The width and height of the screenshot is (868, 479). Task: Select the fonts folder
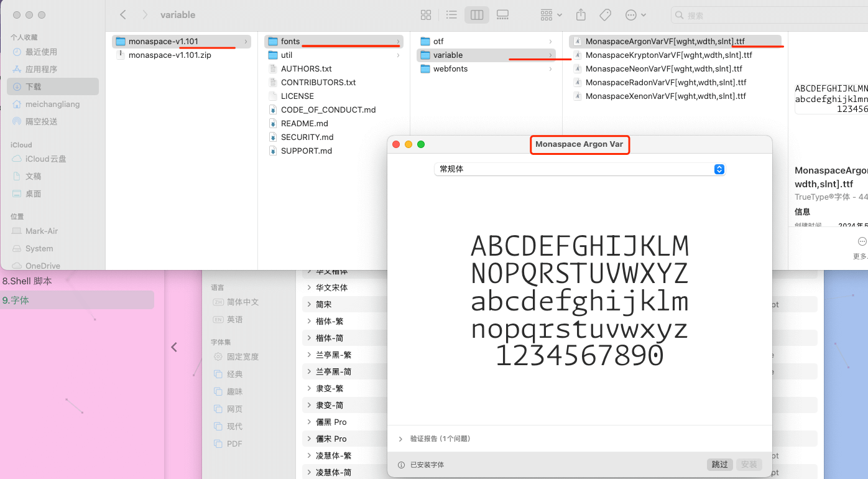tap(334, 41)
